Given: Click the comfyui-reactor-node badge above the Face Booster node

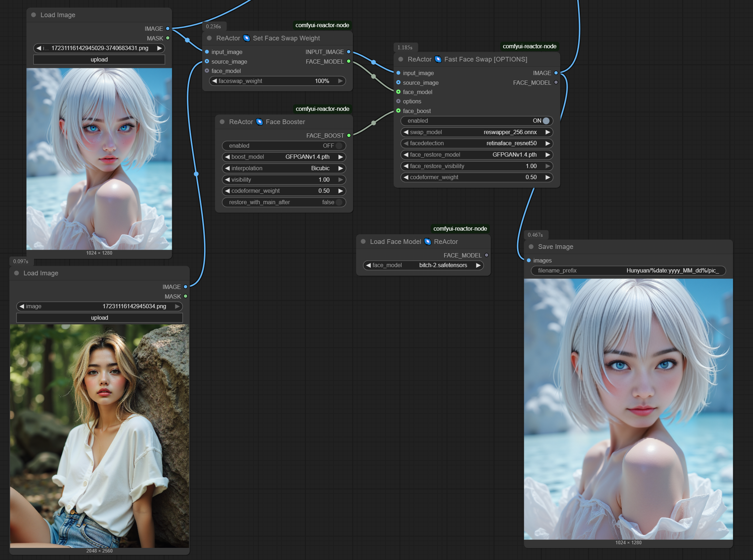Looking at the screenshot, I should coord(322,109).
